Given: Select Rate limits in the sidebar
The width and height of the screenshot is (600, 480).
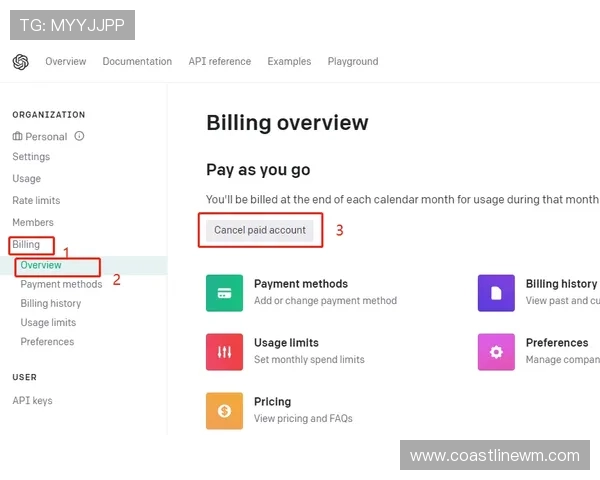Looking at the screenshot, I should [x=36, y=201].
